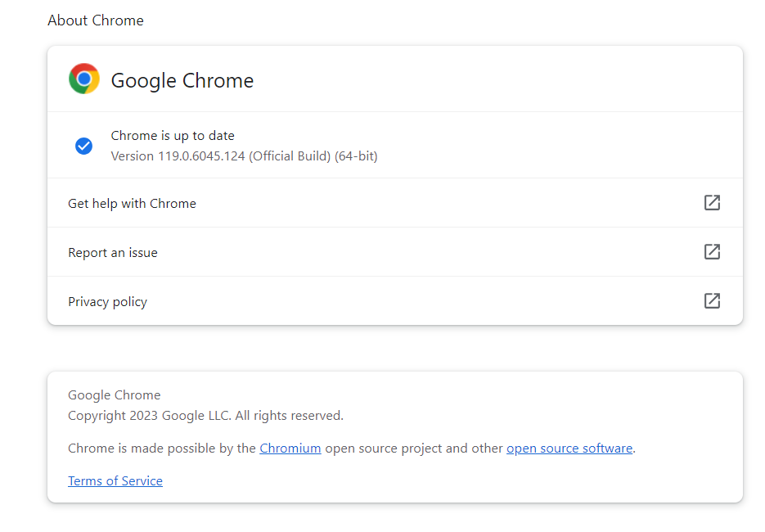Click the Chrome is up to date status text
The image size is (765, 532).
(173, 136)
